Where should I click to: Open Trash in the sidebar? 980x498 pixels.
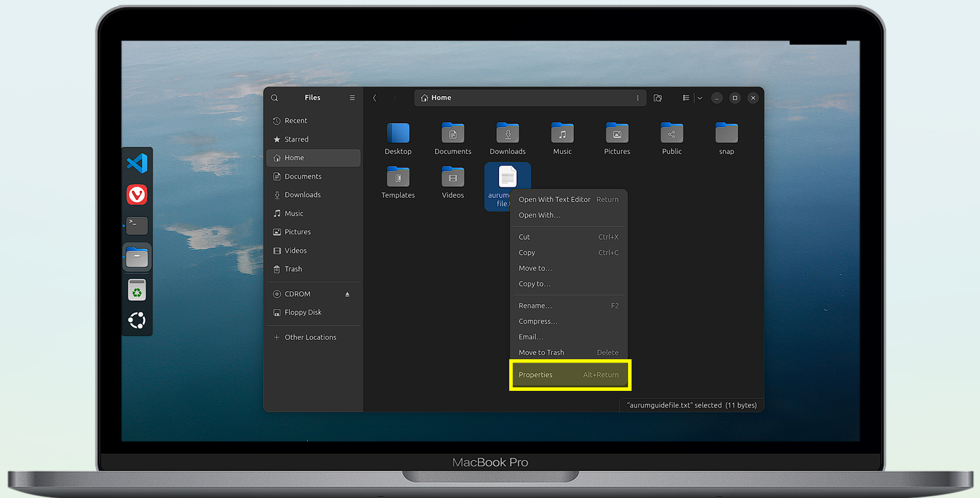313,269
